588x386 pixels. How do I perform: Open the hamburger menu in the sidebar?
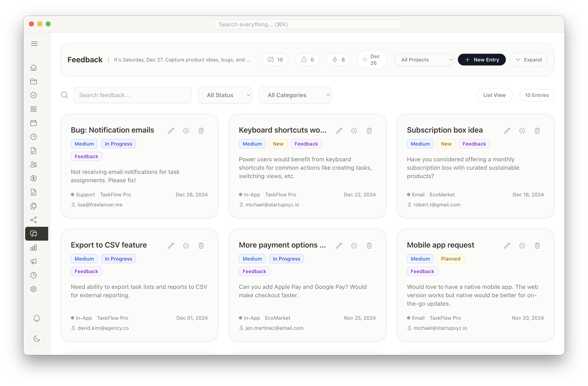click(34, 44)
